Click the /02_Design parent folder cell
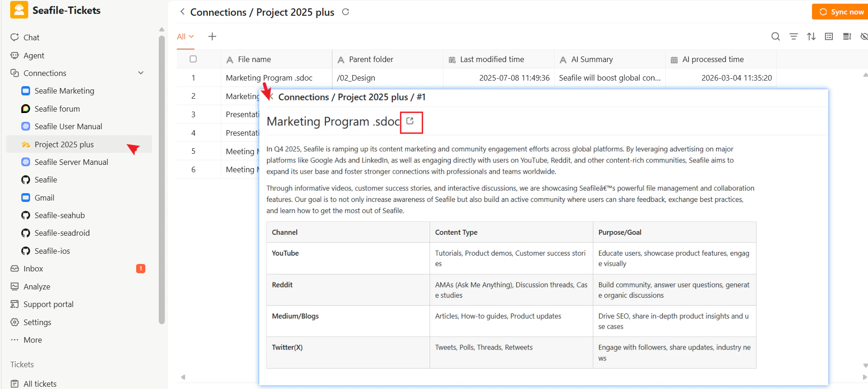The image size is (868, 389). tap(387, 78)
